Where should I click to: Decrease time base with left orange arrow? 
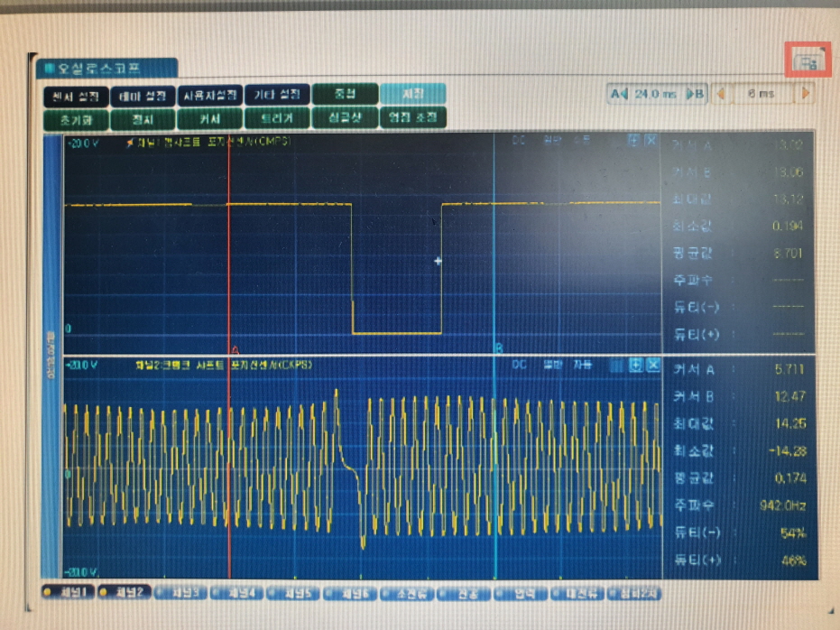coord(721,93)
